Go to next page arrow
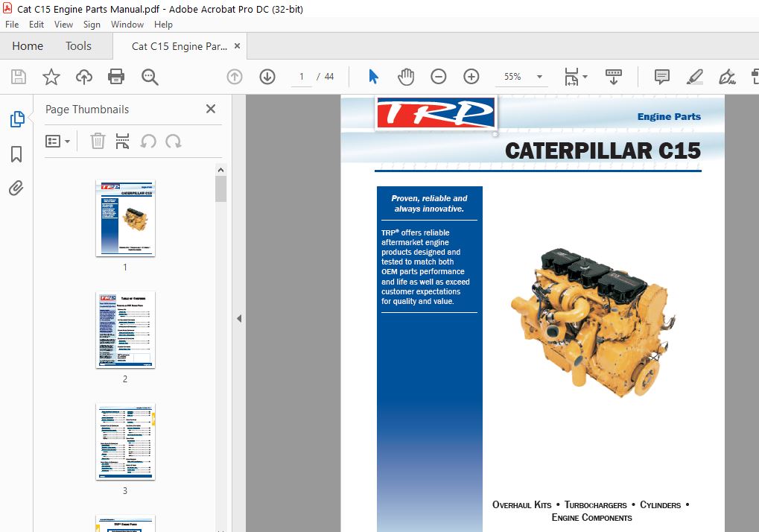 pyautogui.click(x=267, y=77)
